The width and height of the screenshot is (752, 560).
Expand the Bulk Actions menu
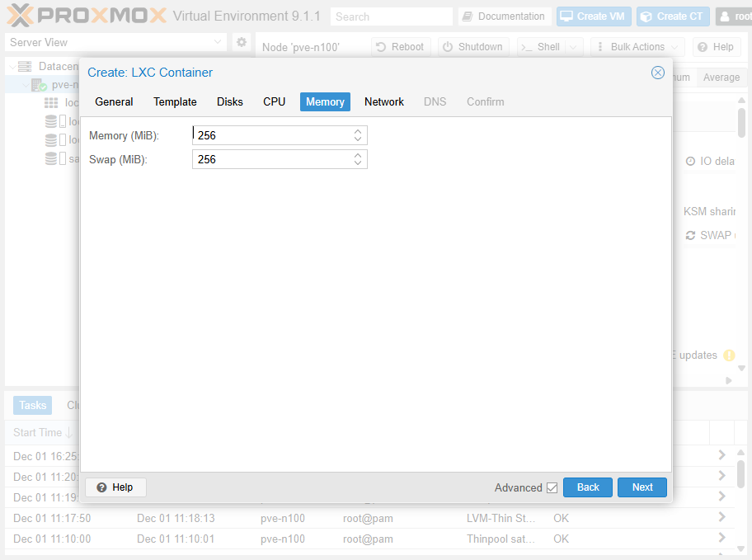[x=637, y=47]
